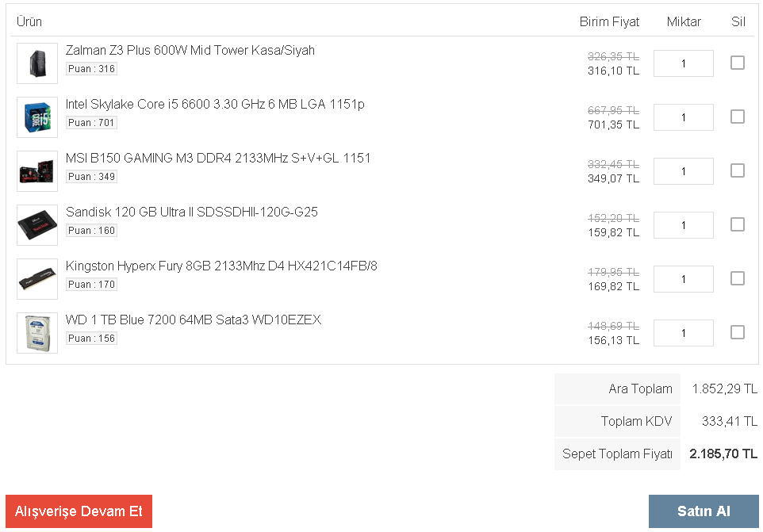The height and width of the screenshot is (532, 763).
Task: Click the struck-through 148,69 TL price
Action: [614, 327]
